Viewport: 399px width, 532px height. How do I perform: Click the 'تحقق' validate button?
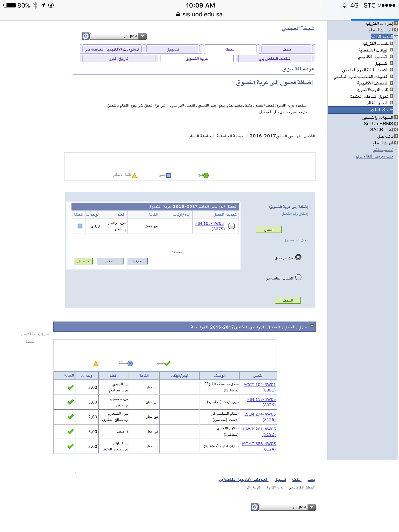click(x=110, y=261)
